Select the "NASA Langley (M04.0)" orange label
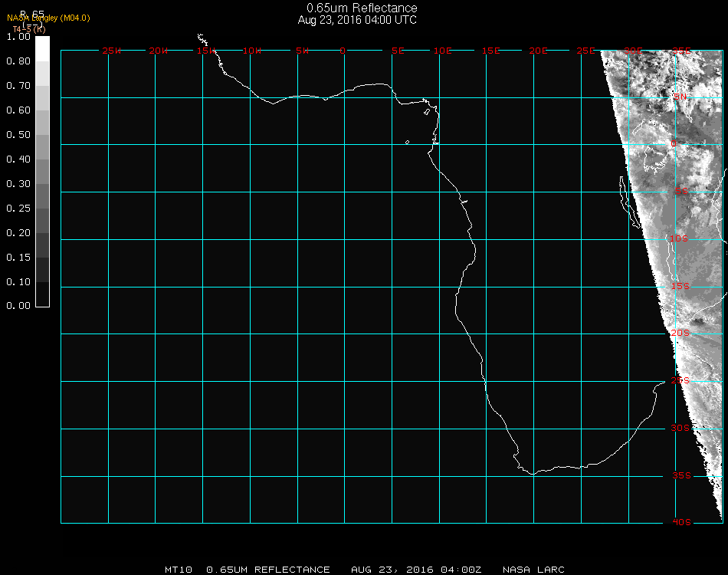Image resolution: width=728 pixels, height=575 pixels. [x=48, y=18]
